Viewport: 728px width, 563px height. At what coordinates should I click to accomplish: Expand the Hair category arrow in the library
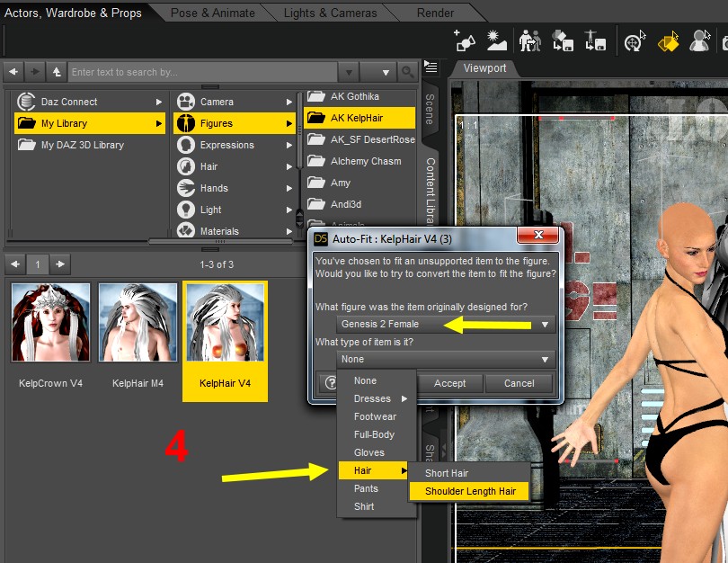coord(289,166)
